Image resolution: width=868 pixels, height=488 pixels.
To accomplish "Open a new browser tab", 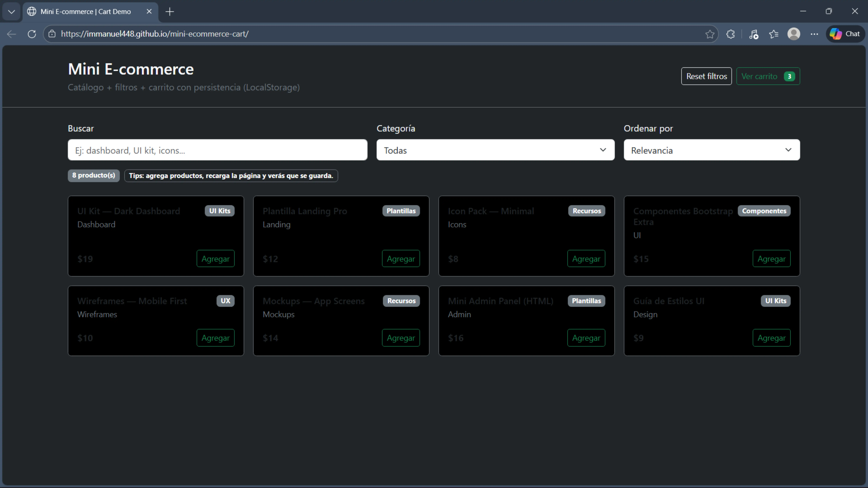I will [x=169, y=11].
